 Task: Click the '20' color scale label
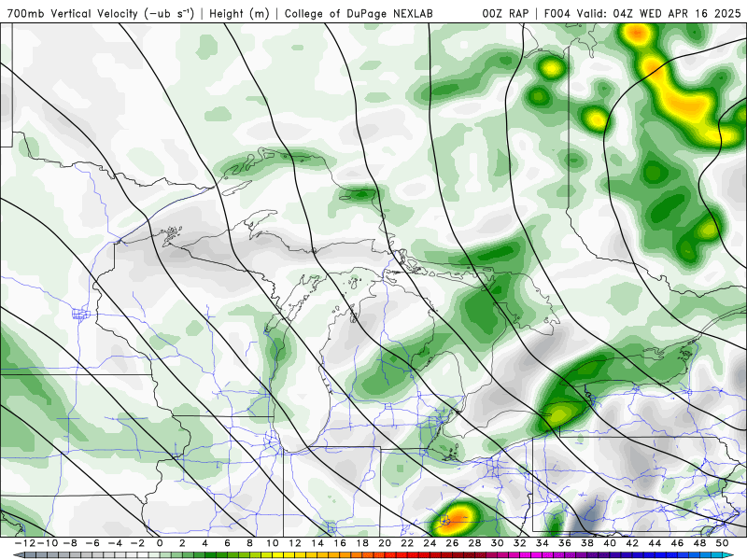click(x=385, y=543)
